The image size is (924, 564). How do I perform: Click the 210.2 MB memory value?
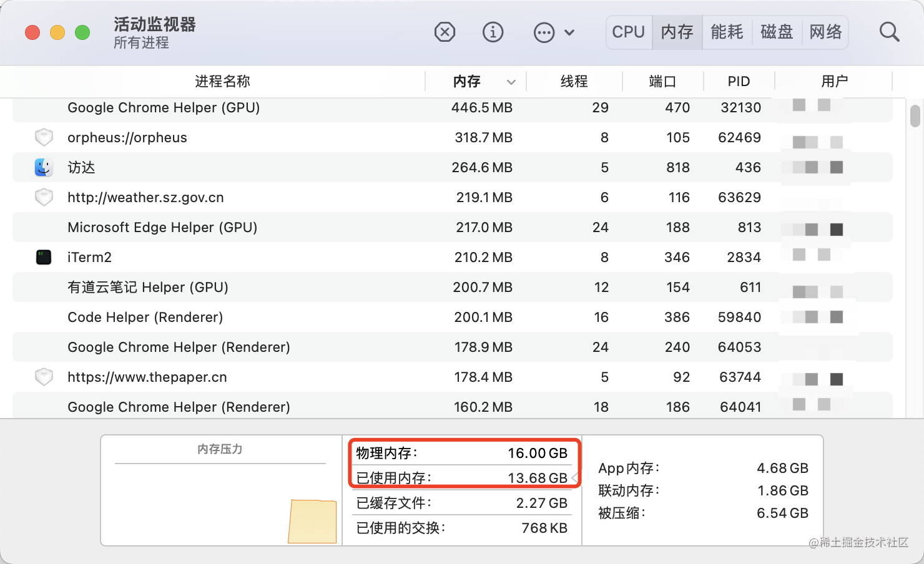pyautogui.click(x=484, y=257)
